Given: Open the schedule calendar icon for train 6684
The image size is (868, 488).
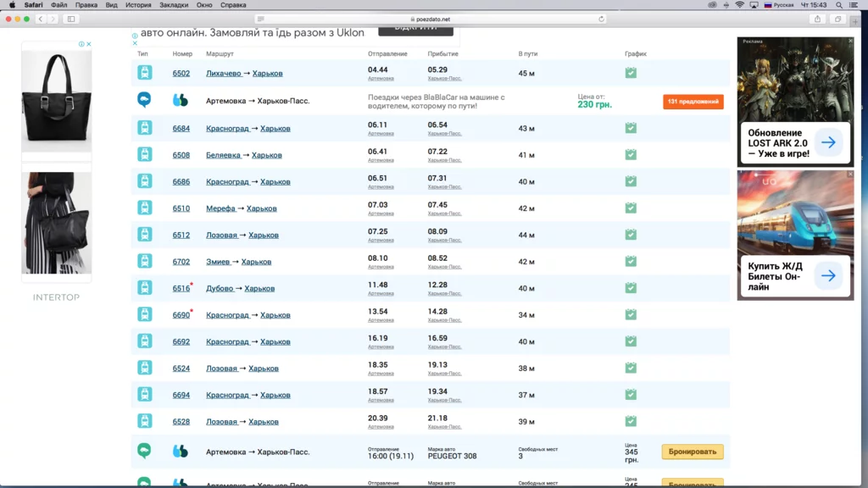Looking at the screenshot, I should click(631, 128).
